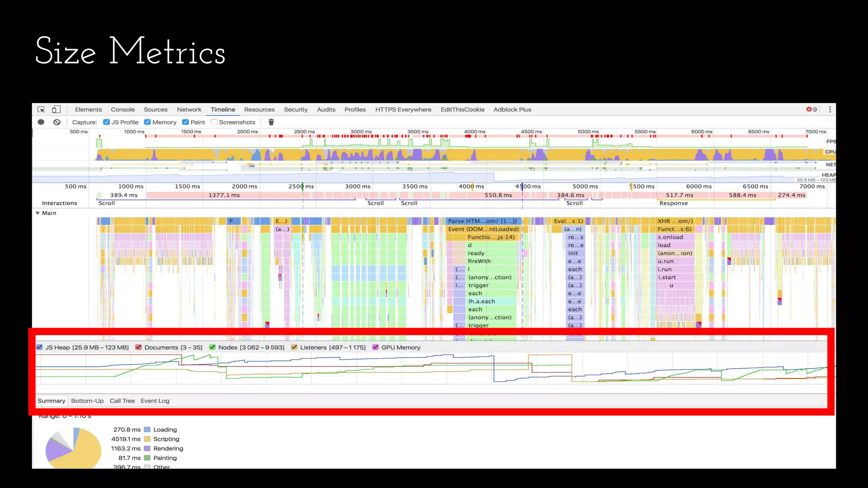Open the Event Log tab
The height and width of the screenshot is (488, 868).
pos(155,401)
